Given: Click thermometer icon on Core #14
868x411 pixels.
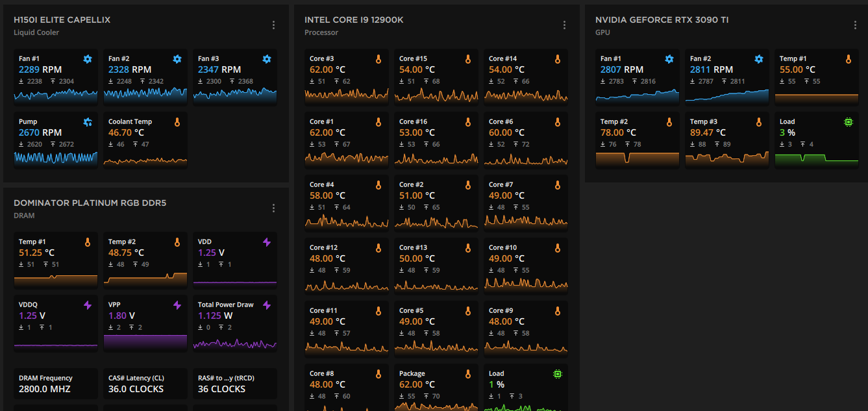Looking at the screenshot, I should (x=558, y=59).
